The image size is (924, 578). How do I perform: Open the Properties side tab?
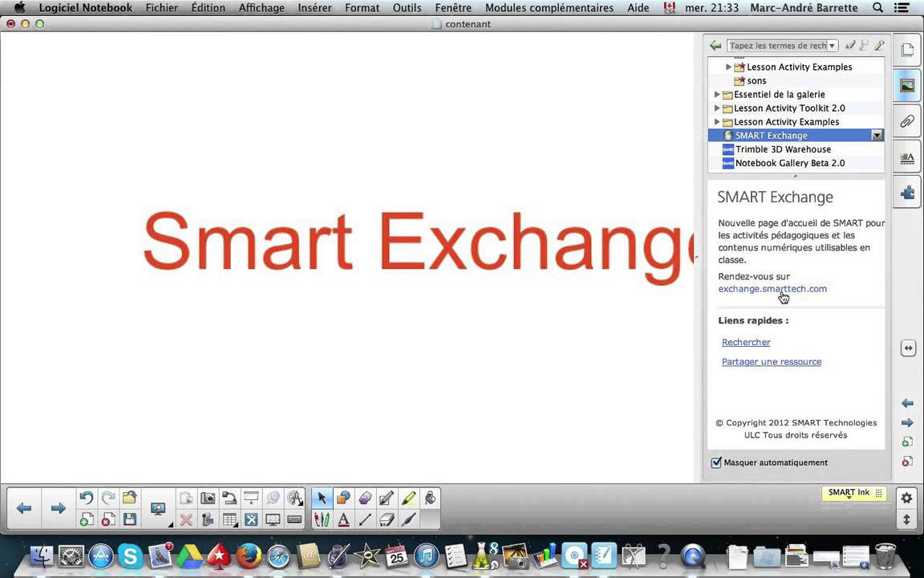[907, 157]
